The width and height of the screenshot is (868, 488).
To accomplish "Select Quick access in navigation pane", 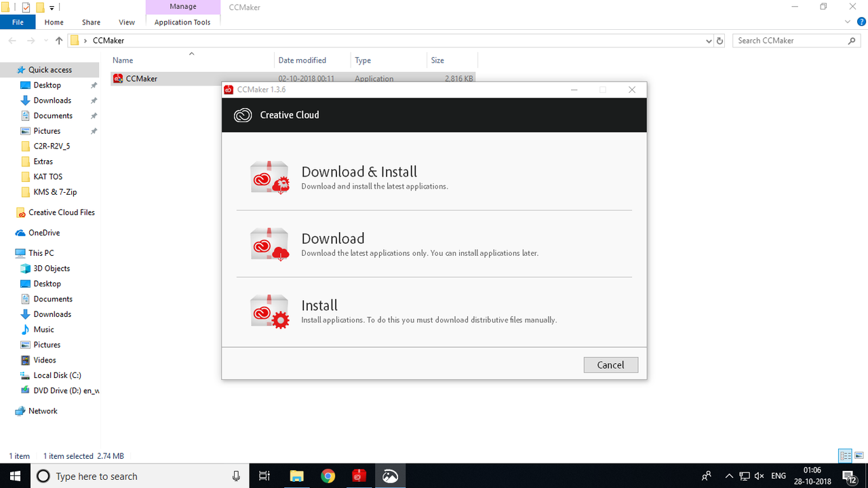I will 50,70.
